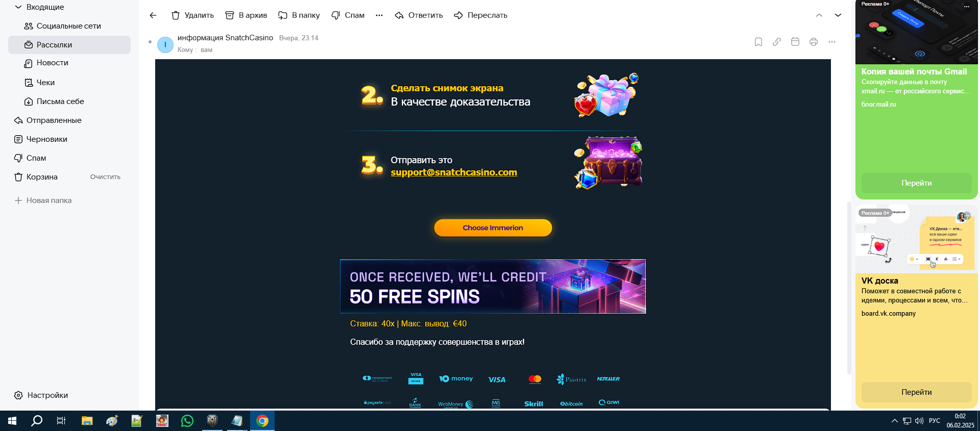Screen dimensions: 980x431
Task: Bookmark this email with the flag icon
Action: (758, 42)
